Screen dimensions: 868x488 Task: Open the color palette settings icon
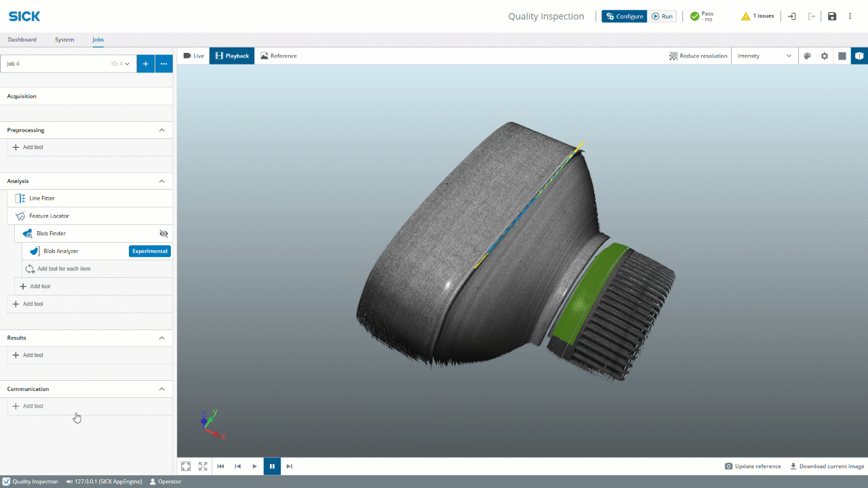(x=807, y=56)
